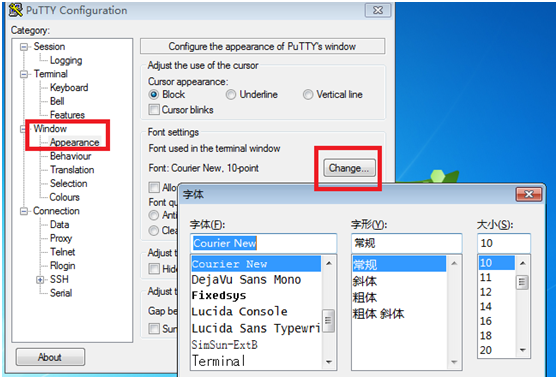
Task: Go to Translation settings
Action: 72,170
